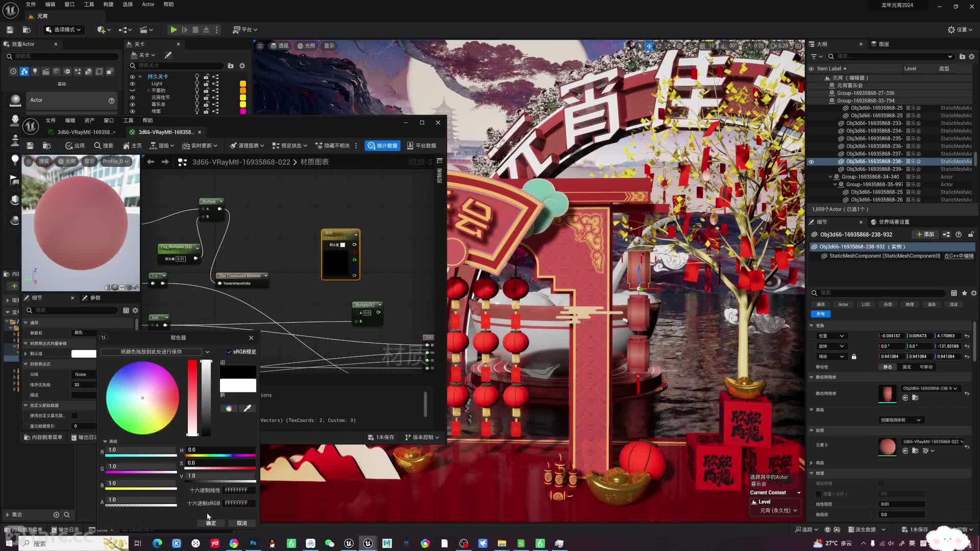Collapse the 变换 transform section
The image size is (980, 551).
tap(812, 325)
